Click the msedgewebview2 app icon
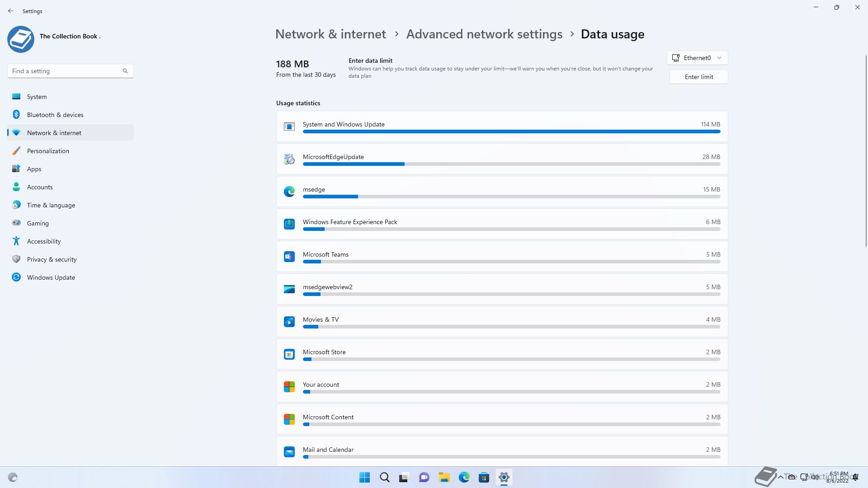Viewport: 868px width, 488px height. [x=289, y=289]
